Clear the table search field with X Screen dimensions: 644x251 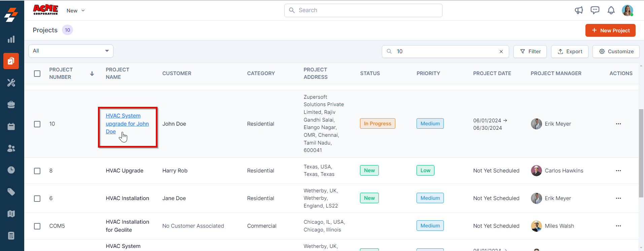point(501,52)
